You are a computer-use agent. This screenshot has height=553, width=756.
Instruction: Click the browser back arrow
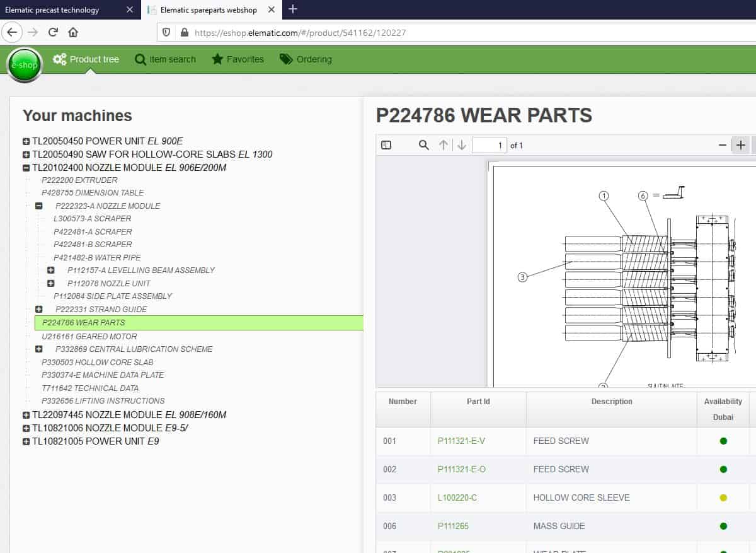(13, 32)
